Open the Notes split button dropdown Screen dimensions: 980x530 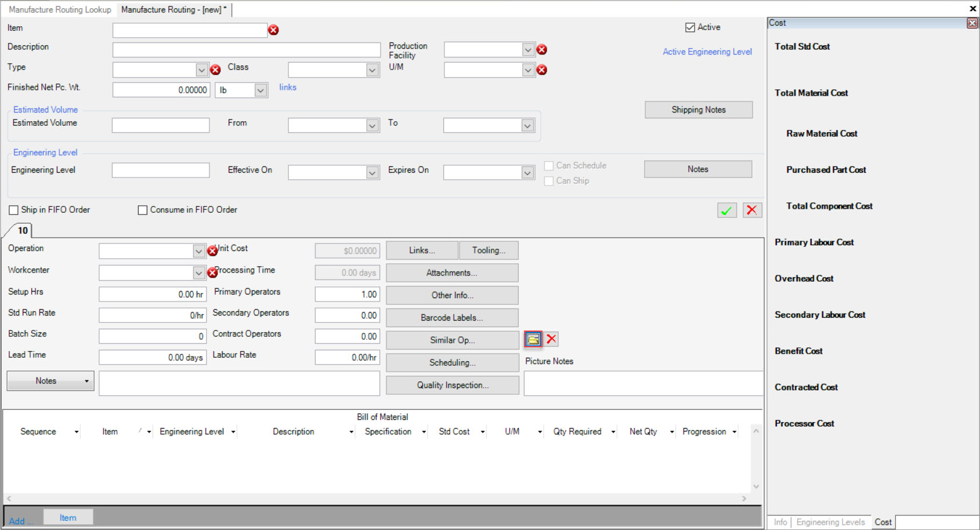click(x=87, y=381)
